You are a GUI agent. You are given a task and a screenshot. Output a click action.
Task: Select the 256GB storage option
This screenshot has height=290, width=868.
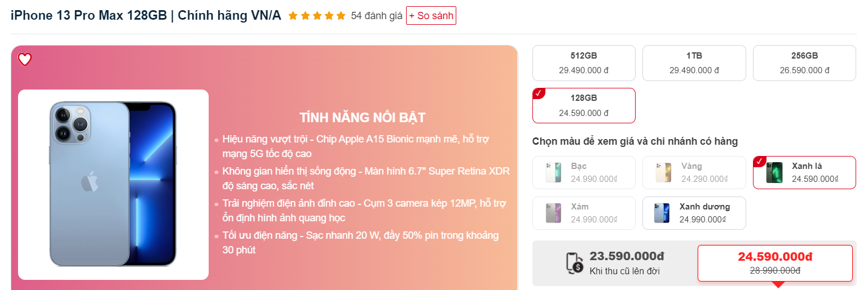pos(804,63)
